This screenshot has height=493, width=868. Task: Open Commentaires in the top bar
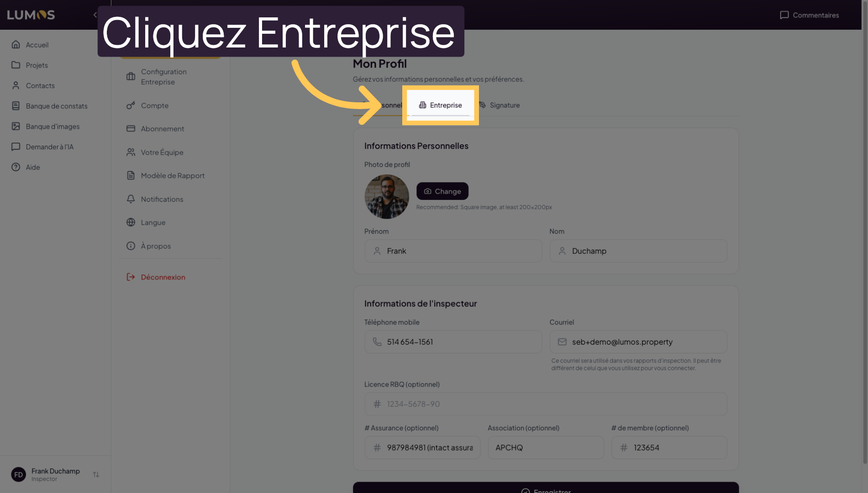809,15
